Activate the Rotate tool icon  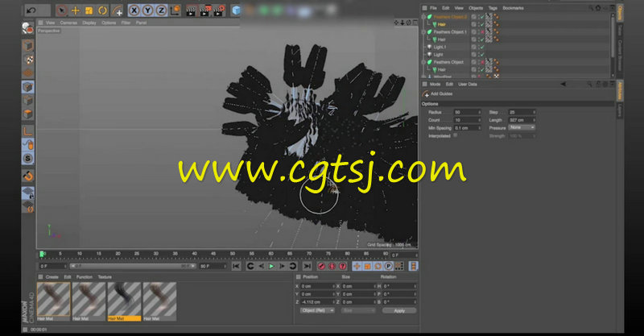[x=102, y=10]
